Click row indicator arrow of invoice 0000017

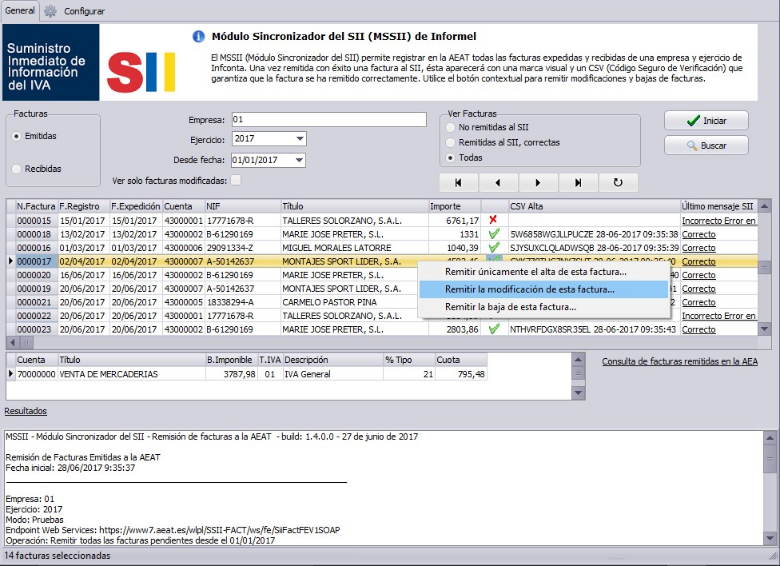(x=11, y=261)
